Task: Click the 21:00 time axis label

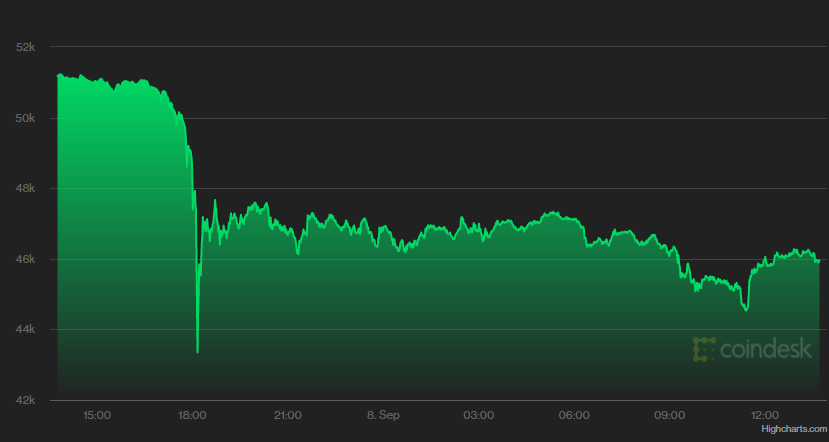Action: coord(288,414)
